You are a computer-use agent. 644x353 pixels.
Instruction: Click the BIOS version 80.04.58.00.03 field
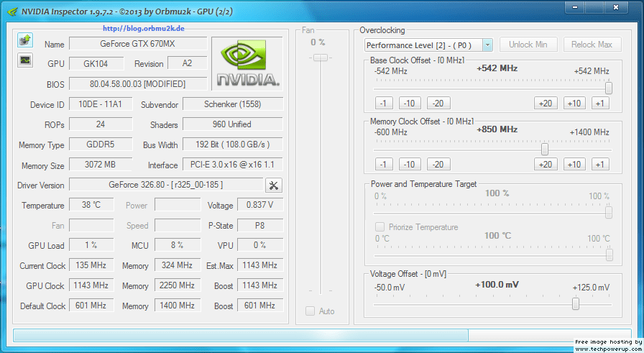point(138,84)
